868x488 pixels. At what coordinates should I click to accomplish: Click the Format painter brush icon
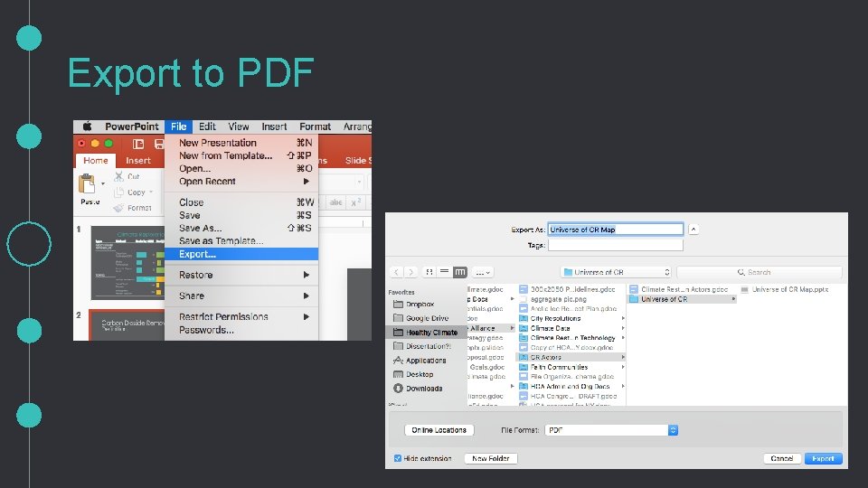tap(118, 208)
